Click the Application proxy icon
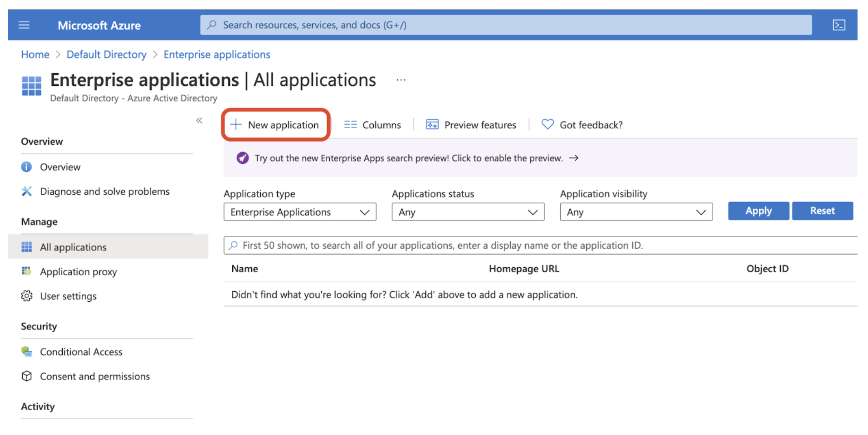 (x=26, y=271)
